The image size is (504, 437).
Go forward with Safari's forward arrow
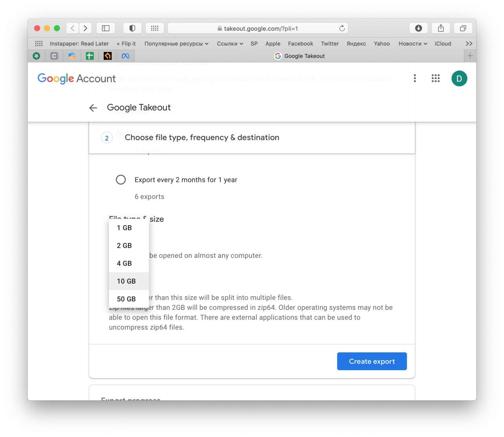coord(85,28)
